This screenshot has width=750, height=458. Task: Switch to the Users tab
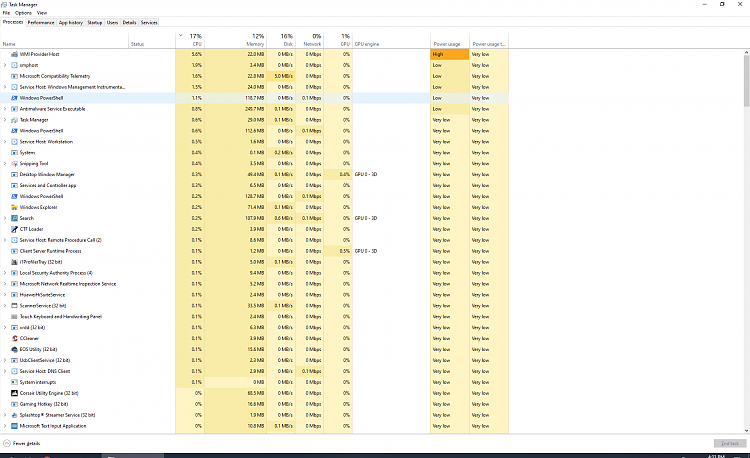pyautogui.click(x=112, y=22)
